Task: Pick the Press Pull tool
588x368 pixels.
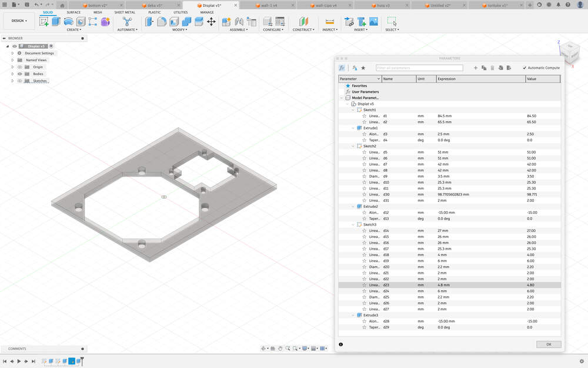Action: click(149, 21)
